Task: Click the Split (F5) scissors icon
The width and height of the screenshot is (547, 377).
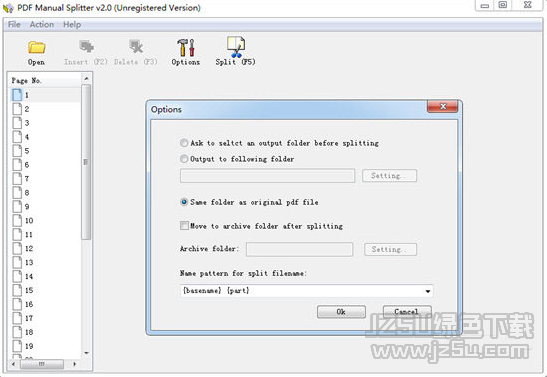Action: click(236, 47)
